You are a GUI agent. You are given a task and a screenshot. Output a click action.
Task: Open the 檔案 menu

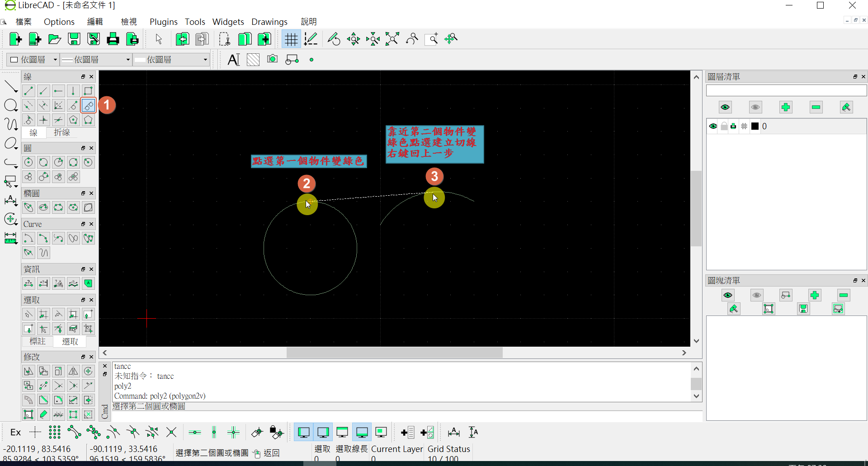pos(24,22)
